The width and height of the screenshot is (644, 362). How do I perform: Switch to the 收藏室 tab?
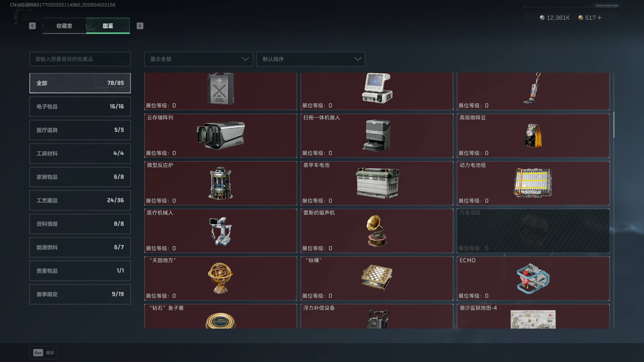[x=64, y=26]
